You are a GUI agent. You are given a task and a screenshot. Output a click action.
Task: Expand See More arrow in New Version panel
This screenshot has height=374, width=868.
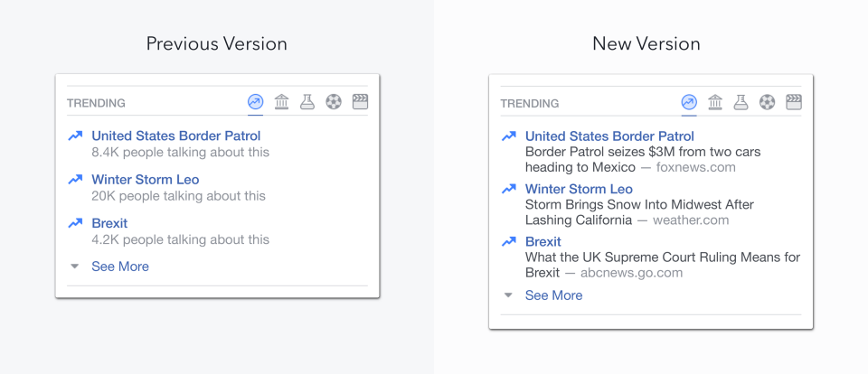tap(509, 295)
